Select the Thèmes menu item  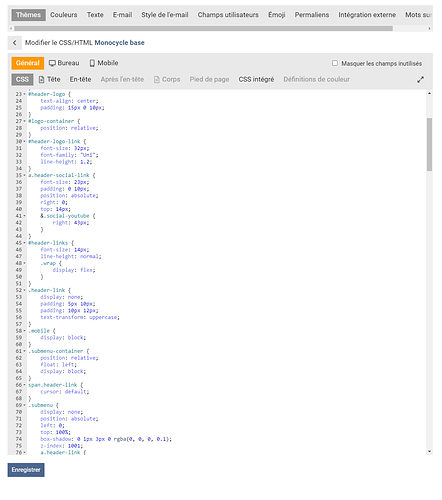click(x=28, y=15)
